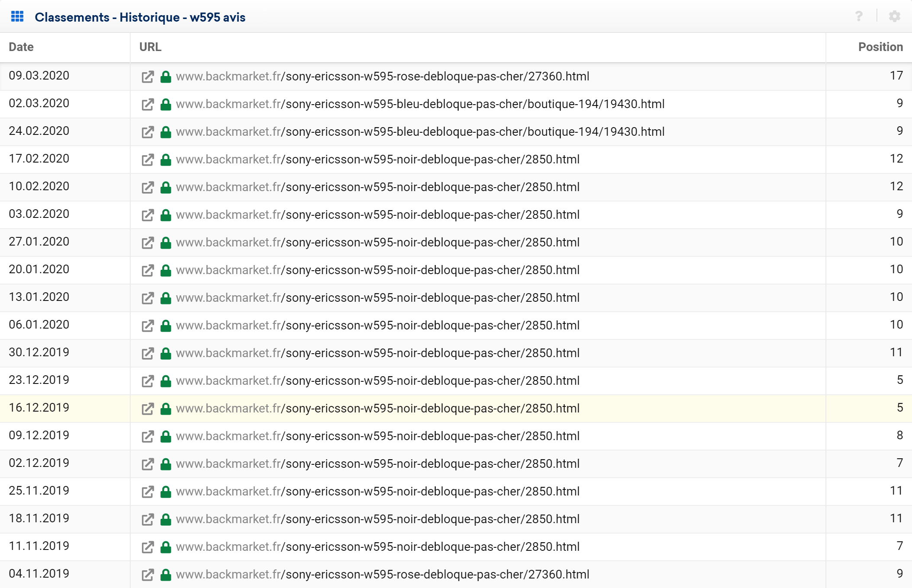Open external link icon for 13.01.2020 row
912x588 pixels.
click(x=148, y=298)
